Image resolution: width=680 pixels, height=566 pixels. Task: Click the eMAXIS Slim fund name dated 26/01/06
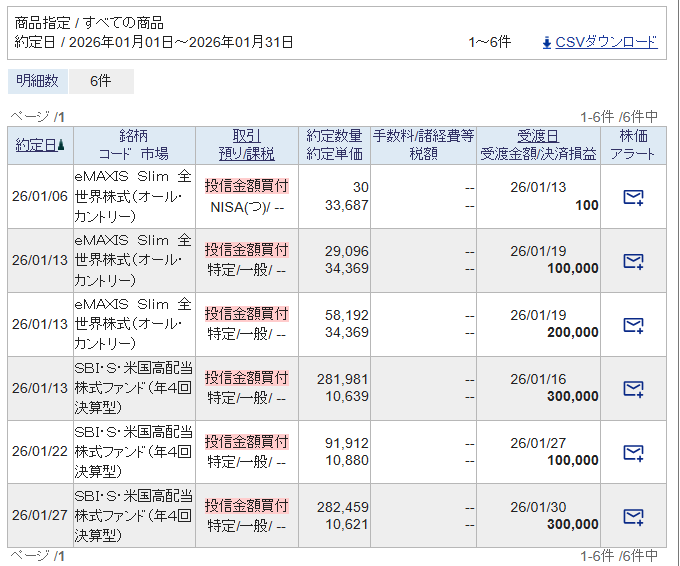(x=134, y=196)
